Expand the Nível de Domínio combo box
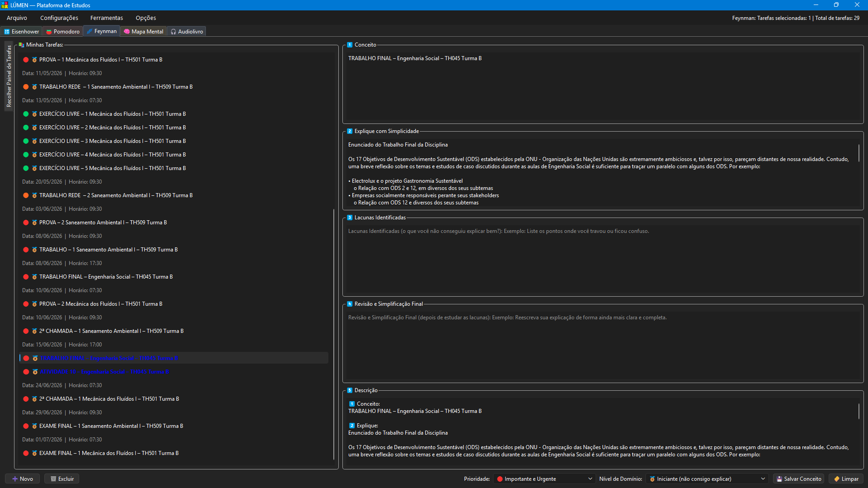 707,479
